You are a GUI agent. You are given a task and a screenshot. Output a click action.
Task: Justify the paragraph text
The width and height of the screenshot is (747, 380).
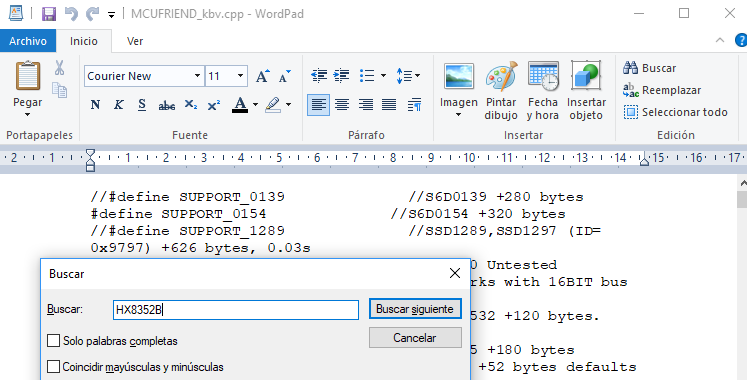point(389,105)
